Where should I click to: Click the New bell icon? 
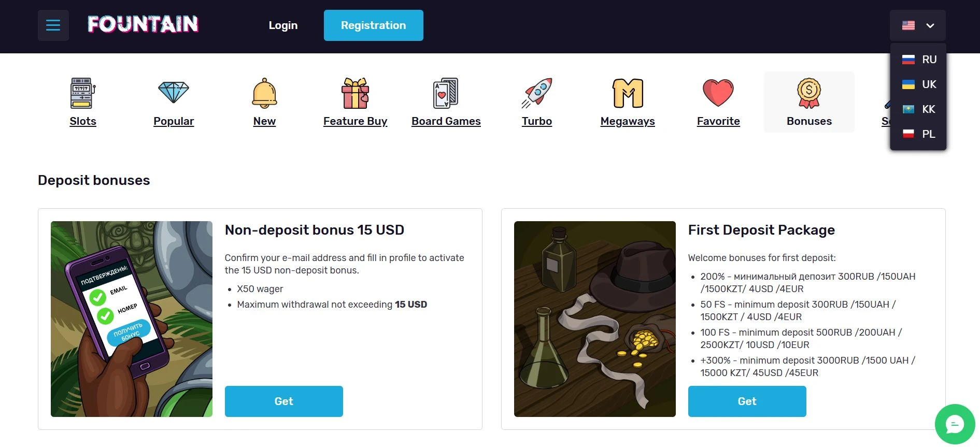point(264,93)
